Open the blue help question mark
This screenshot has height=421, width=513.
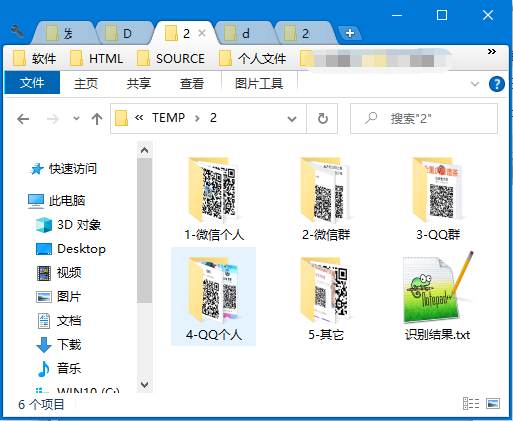(x=496, y=84)
